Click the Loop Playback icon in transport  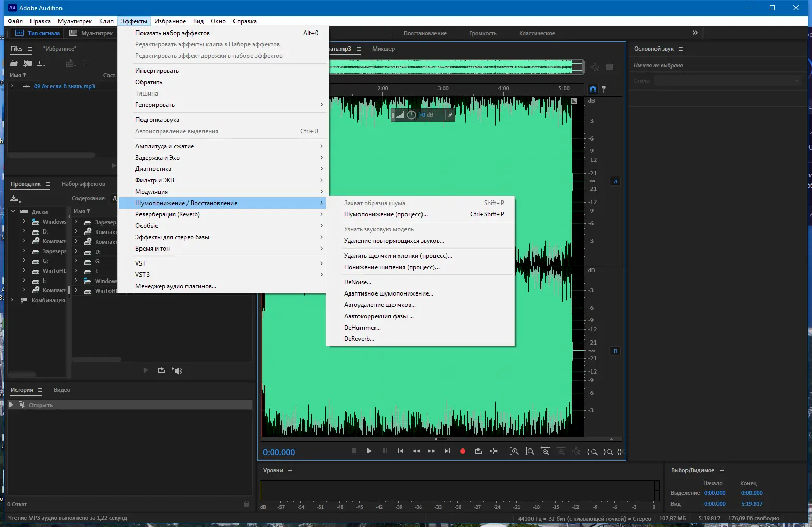pos(478,451)
